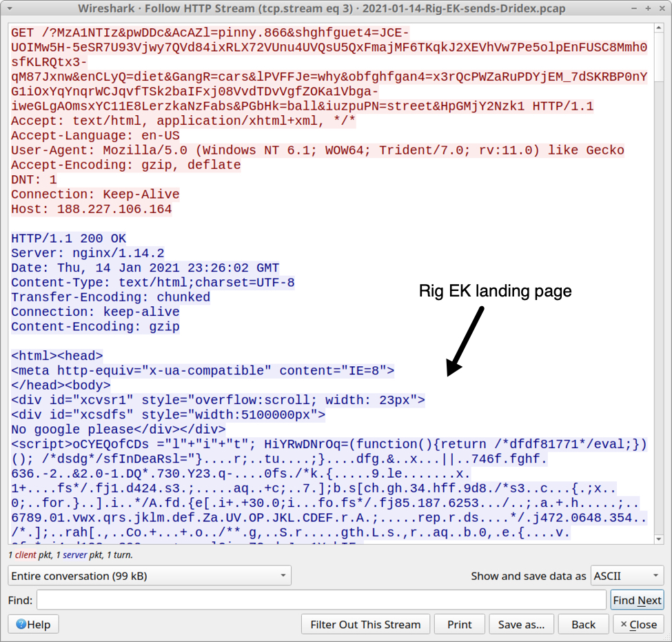Image resolution: width=672 pixels, height=642 pixels.
Task: Focus the Find text field
Action: pyautogui.click(x=321, y=600)
